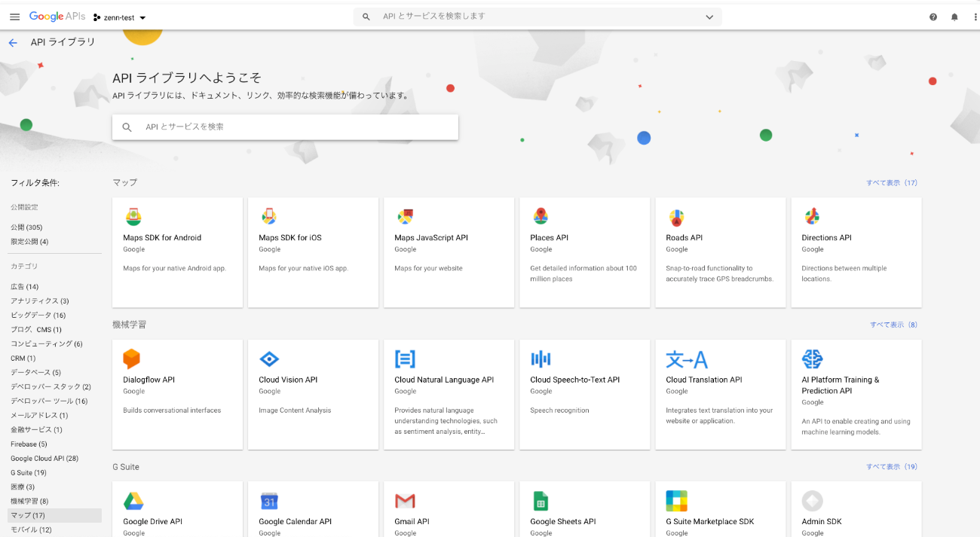Select the ビッグデータ (16) category filter
Viewport: 980px width, 537px height.
click(38, 316)
